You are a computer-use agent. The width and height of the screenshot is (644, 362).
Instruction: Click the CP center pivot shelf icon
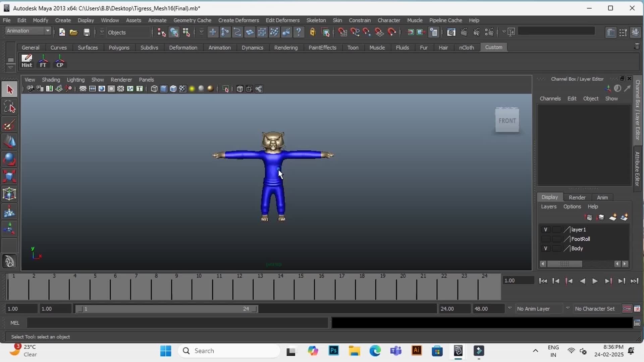tap(60, 61)
